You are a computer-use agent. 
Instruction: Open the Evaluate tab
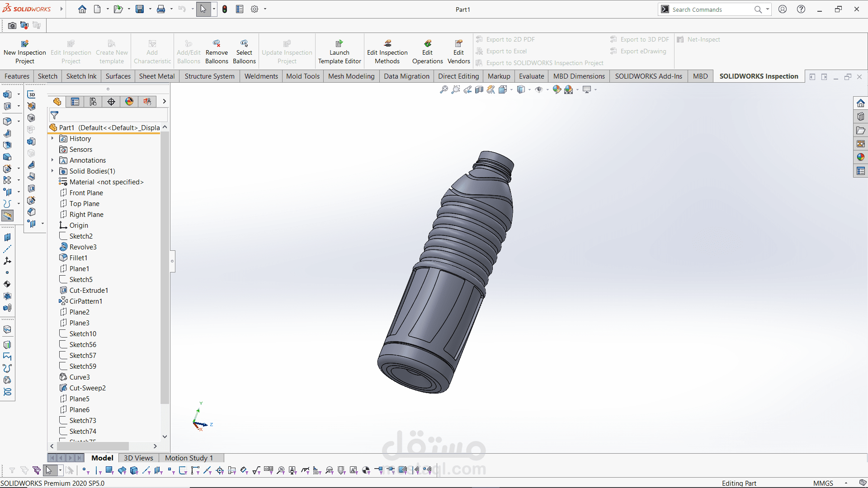tap(532, 76)
